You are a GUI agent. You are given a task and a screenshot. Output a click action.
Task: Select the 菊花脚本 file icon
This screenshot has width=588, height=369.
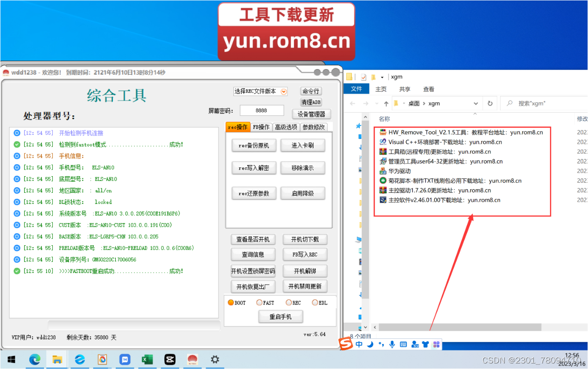pyautogui.click(x=383, y=181)
